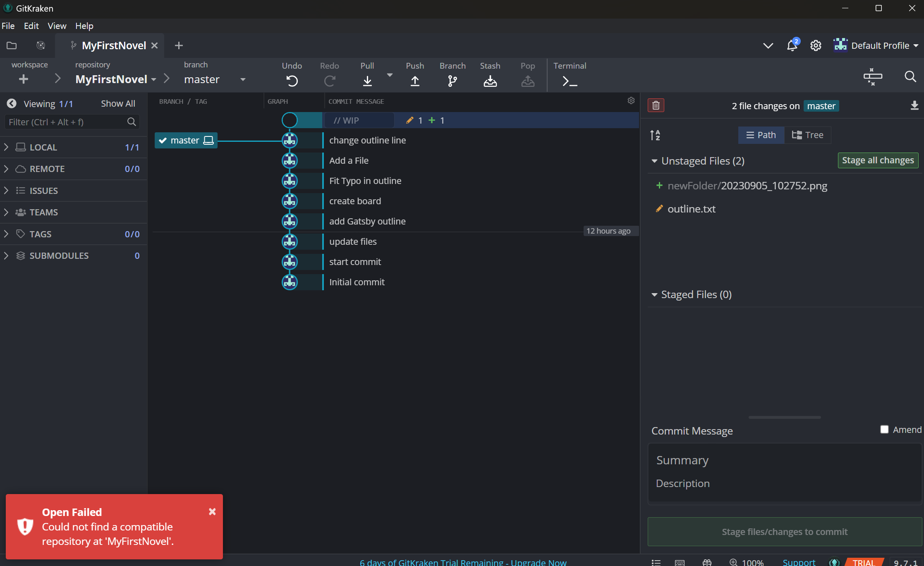This screenshot has height=566, width=924.
Task: Click the Filter input field
Action: point(72,122)
